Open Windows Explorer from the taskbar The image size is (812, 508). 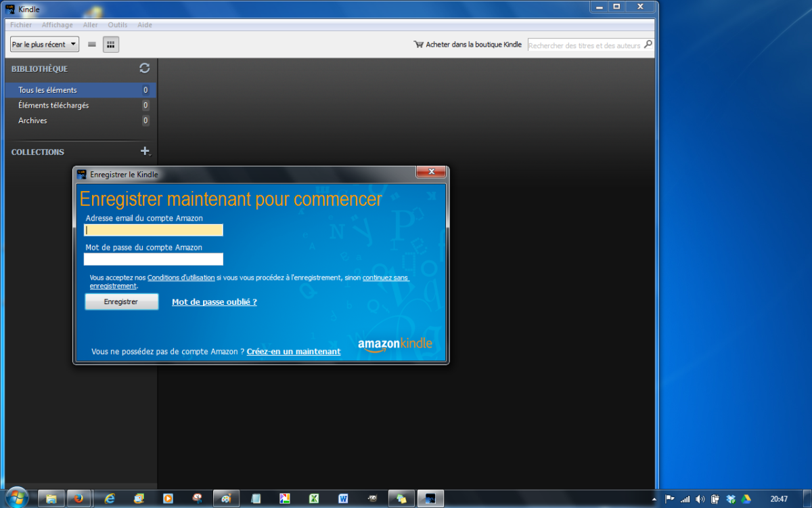click(51, 499)
